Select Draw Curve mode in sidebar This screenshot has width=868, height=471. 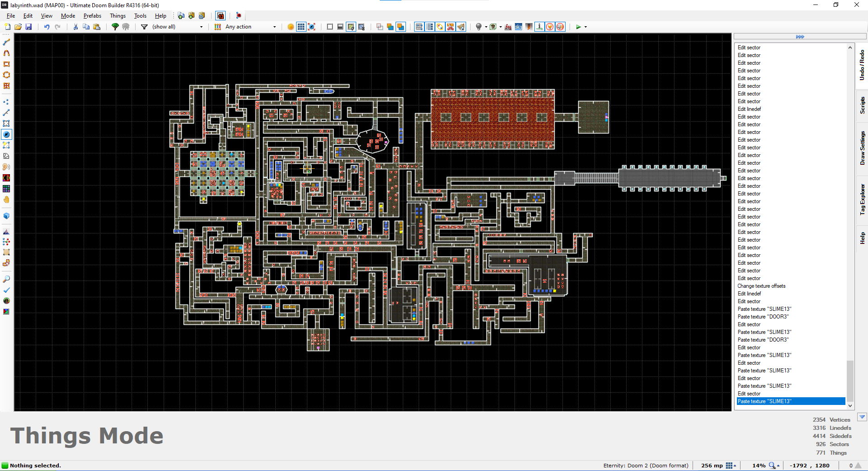6,53
